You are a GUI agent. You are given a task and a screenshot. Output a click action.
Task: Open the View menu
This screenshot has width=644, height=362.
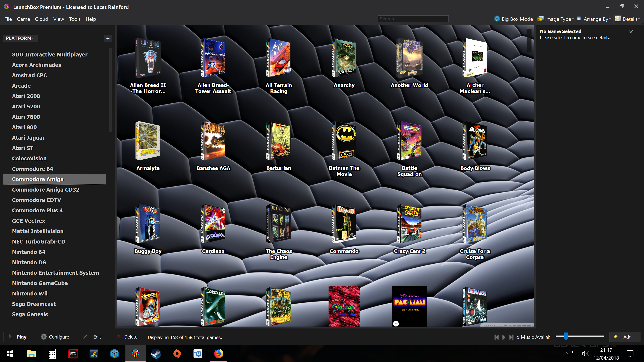(x=59, y=19)
